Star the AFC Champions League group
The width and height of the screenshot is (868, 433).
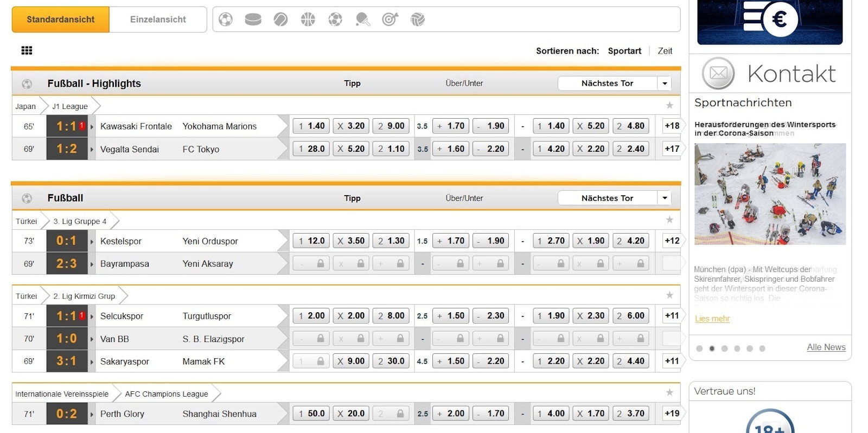point(669,392)
